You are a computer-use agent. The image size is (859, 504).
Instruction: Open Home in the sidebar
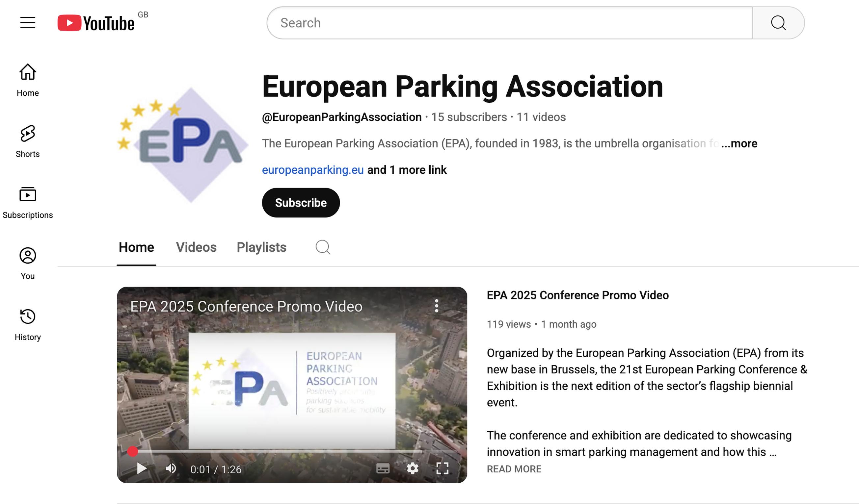pyautogui.click(x=28, y=80)
